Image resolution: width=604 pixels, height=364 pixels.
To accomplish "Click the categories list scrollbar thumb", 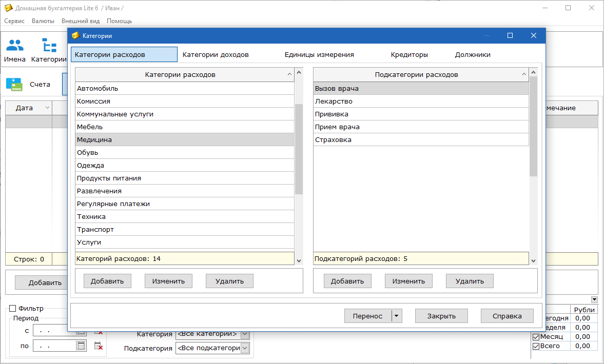I will point(299,149).
